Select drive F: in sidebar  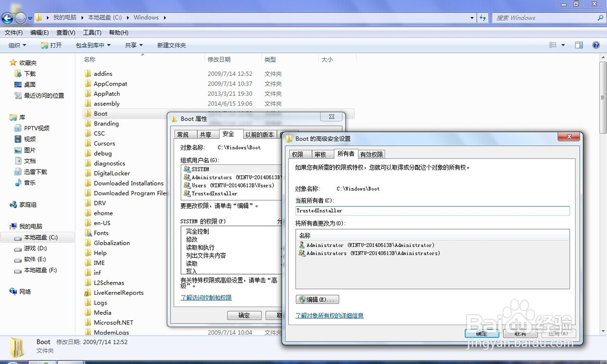coord(36,270)
